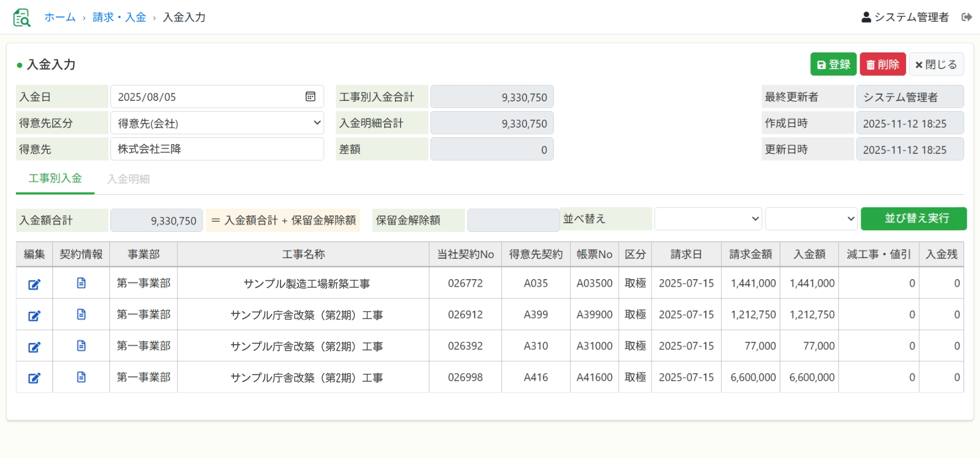Viewport: 980px width, 458px height.
Task: Click the 得意先 text field
Action: pyautogui.click(x=217, y=149)
